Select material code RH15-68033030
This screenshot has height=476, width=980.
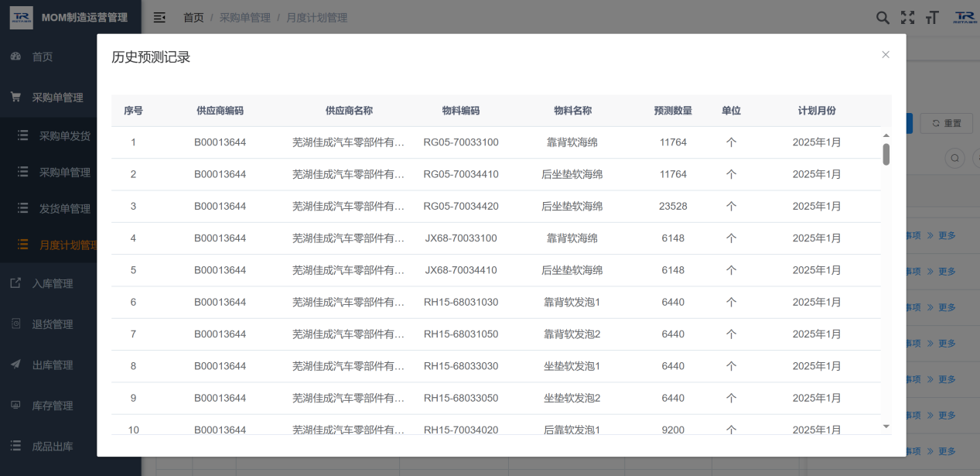461,366
